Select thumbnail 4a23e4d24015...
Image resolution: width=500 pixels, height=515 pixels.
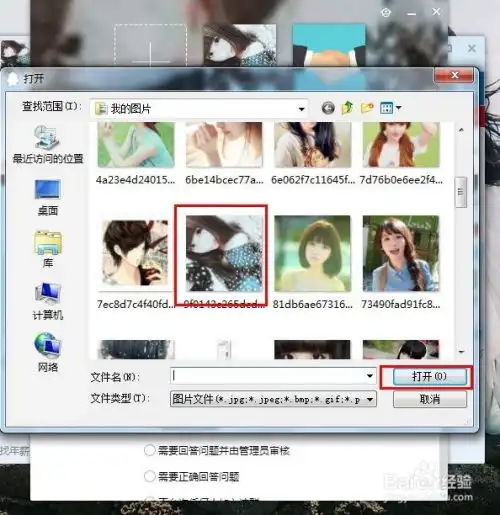[x=136, y=144]
